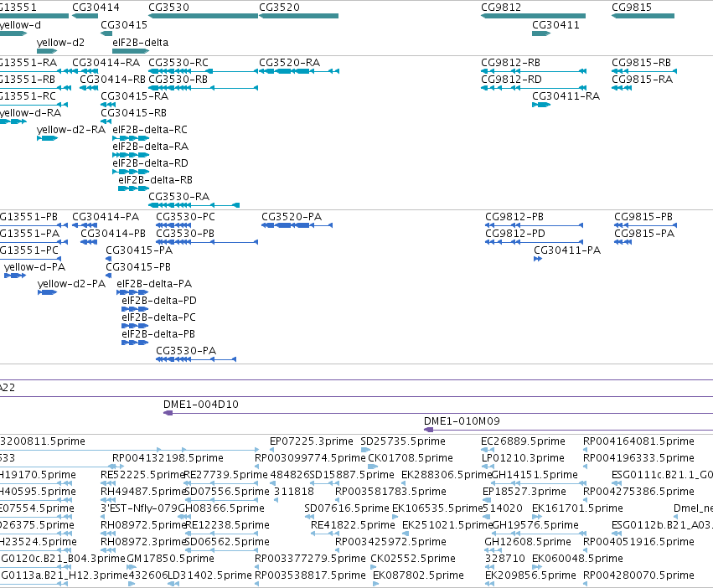Open BAC clone DME1-010M09
The image size is (713, 588).
pos(462,421)
